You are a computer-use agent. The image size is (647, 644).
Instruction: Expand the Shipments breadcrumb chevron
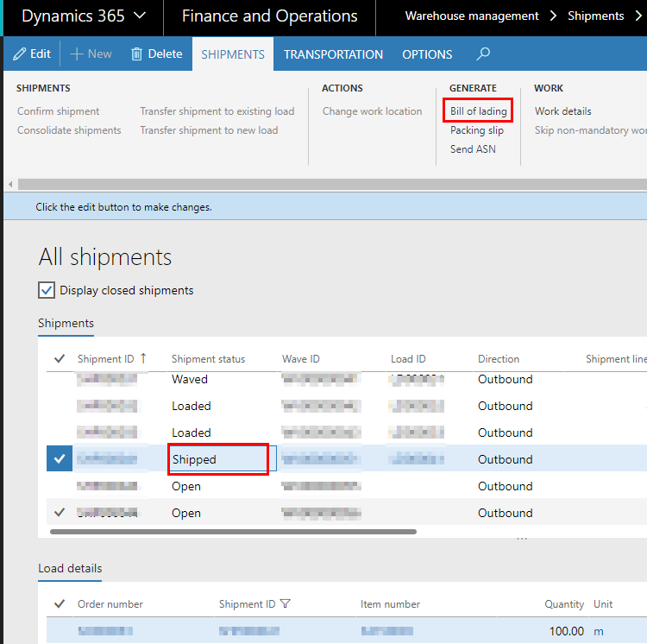click(x=638, y=16)
